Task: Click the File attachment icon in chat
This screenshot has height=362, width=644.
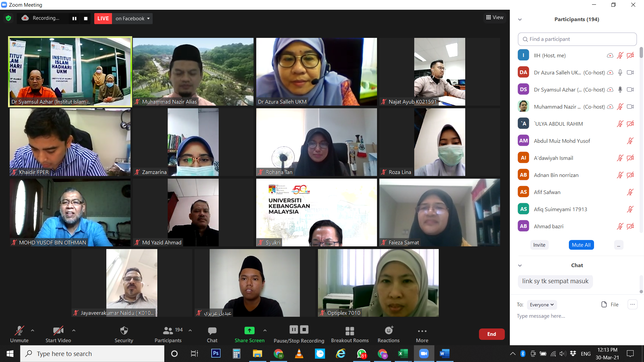Action: (x=604, y=304)
